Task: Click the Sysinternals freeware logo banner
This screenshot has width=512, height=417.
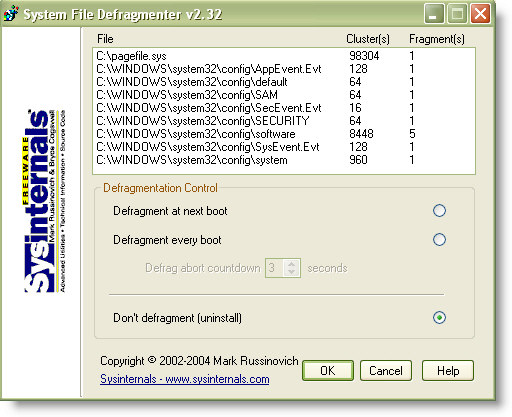Action: click(x=44, y=201)
